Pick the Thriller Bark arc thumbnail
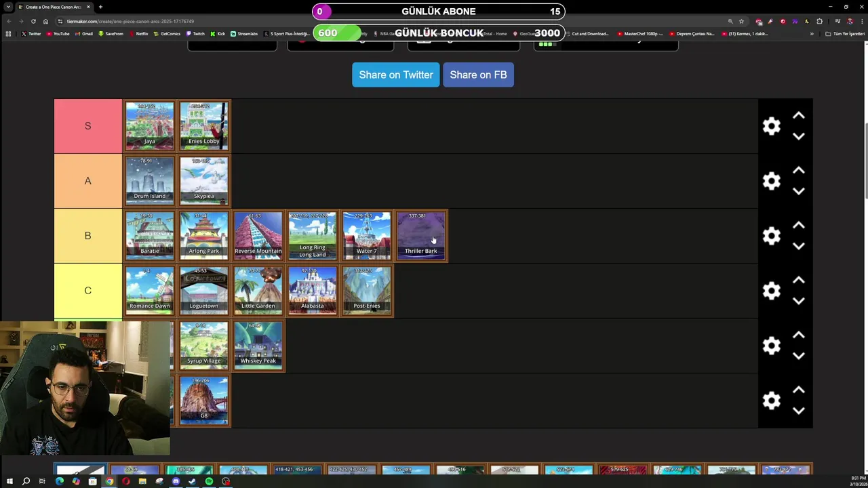Screen dimensions: 868x488 tap(421, 236)
